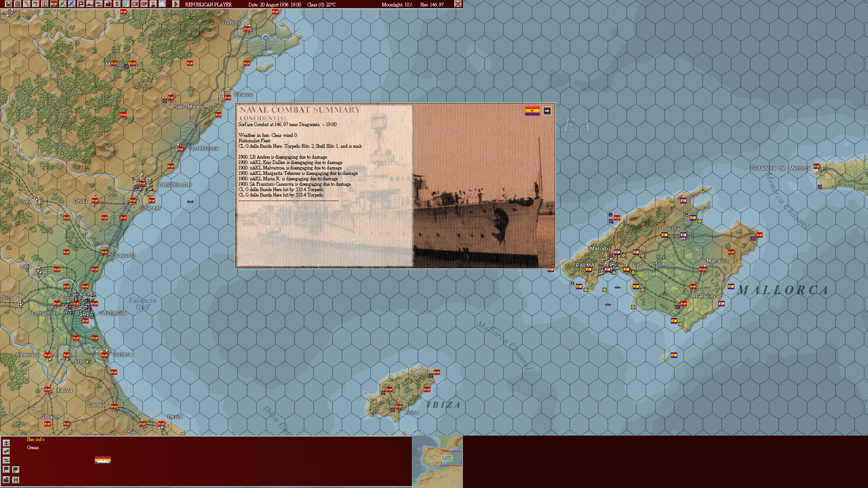Click the factory production toolbar icon
This screenshot has width=868, height=488.
click(x=108, y=5)
